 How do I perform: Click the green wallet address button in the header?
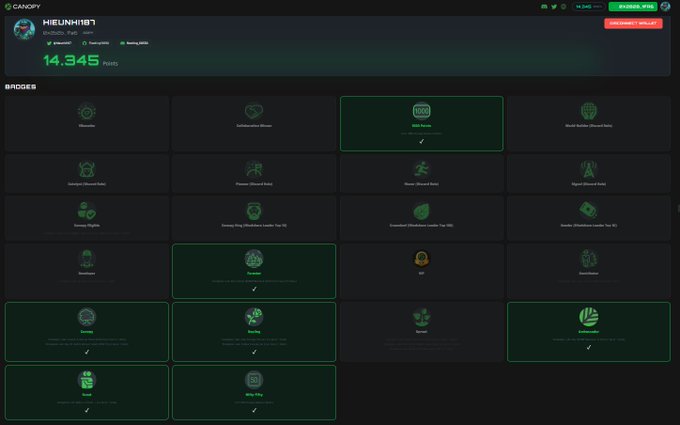click(x=633, y=7)
